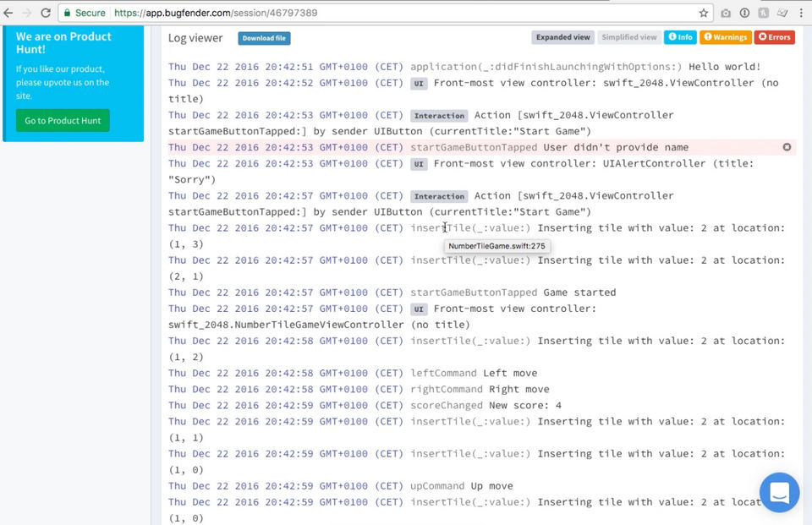Screen dimensions: 812x525
Task: Click the Download file button
Action: (x=264, y=38)
